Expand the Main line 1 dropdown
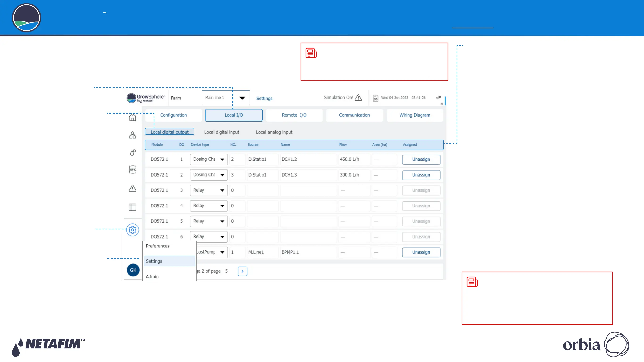 tap(242, 98)
